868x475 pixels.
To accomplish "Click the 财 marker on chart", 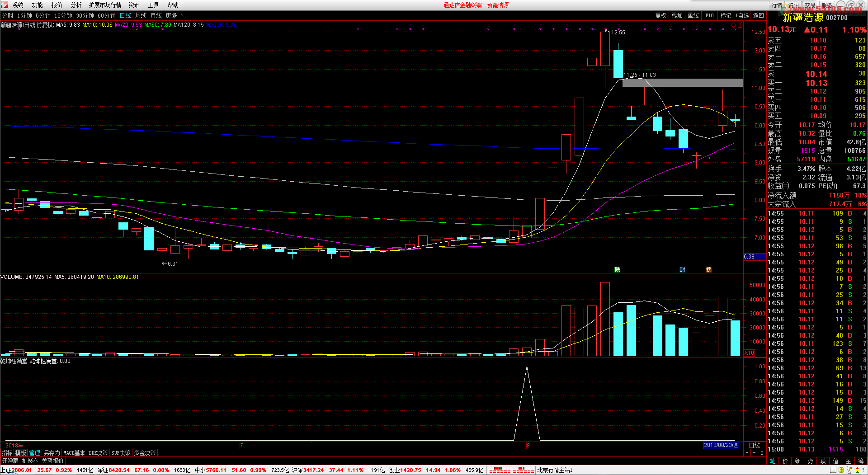I will (x=682, y=269).
